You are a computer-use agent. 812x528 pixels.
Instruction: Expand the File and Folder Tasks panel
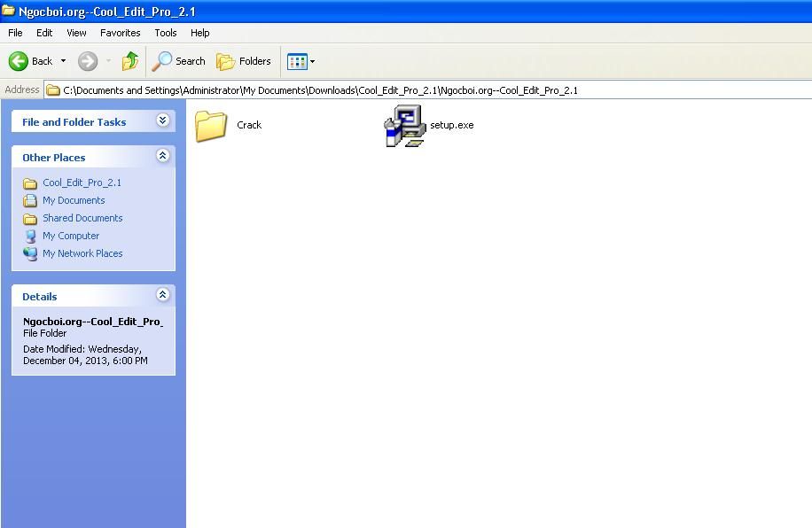pos(162,120)
